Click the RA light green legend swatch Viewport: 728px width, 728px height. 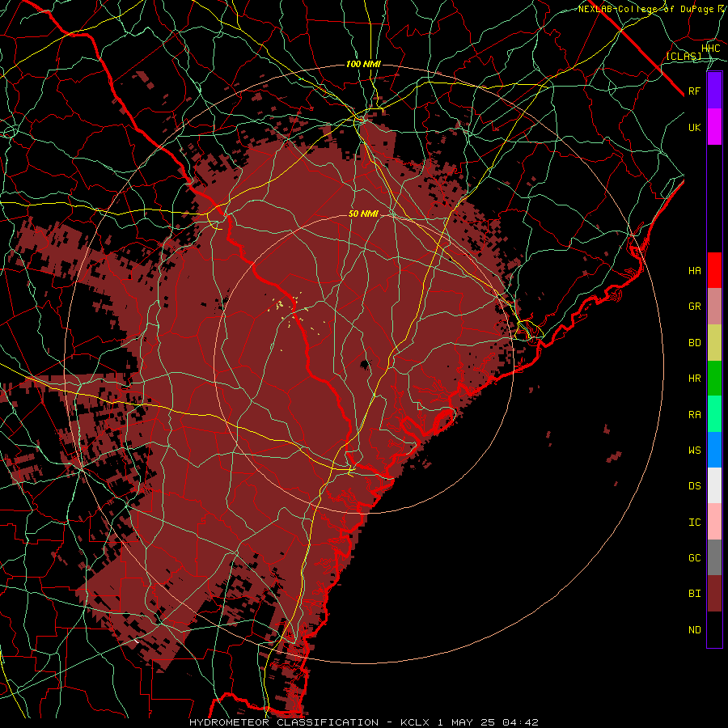[x=714, y=414]
